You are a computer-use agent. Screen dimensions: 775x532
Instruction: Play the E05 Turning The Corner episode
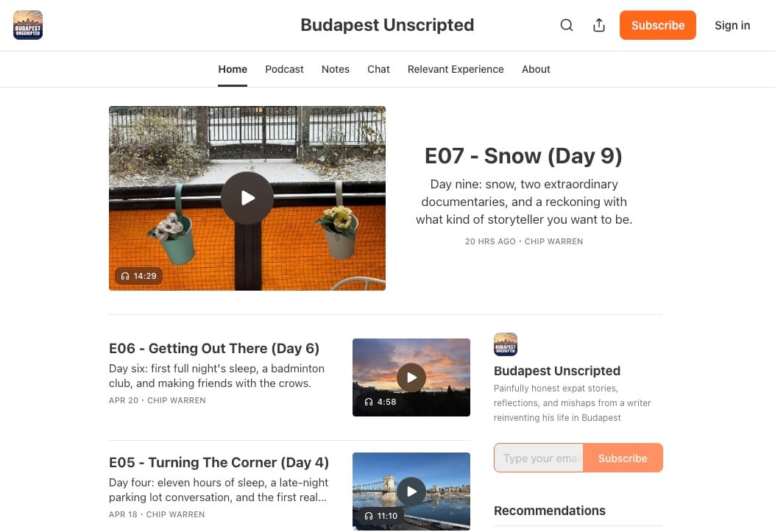click(x=411, y=492)
